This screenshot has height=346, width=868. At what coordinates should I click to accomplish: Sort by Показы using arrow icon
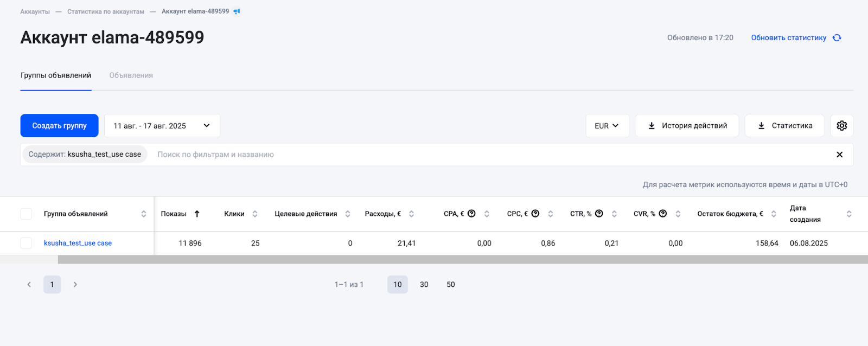[x=197, y=214]
